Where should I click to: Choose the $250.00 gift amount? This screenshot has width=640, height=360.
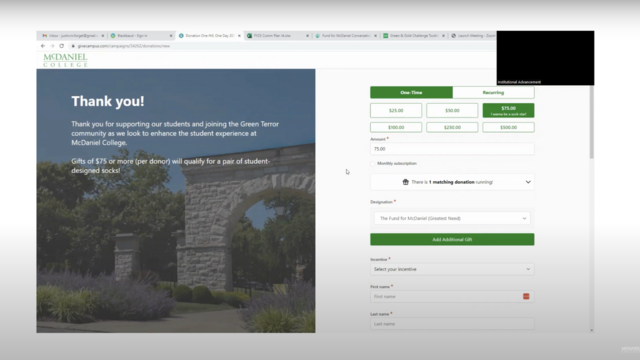(x=452, y=127)
